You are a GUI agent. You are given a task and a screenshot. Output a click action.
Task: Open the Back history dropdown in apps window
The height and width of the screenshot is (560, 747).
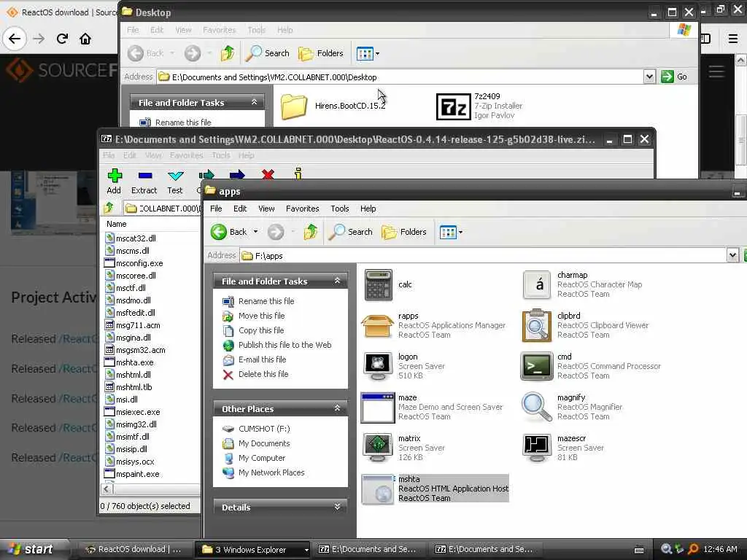(x=256, y=232)
